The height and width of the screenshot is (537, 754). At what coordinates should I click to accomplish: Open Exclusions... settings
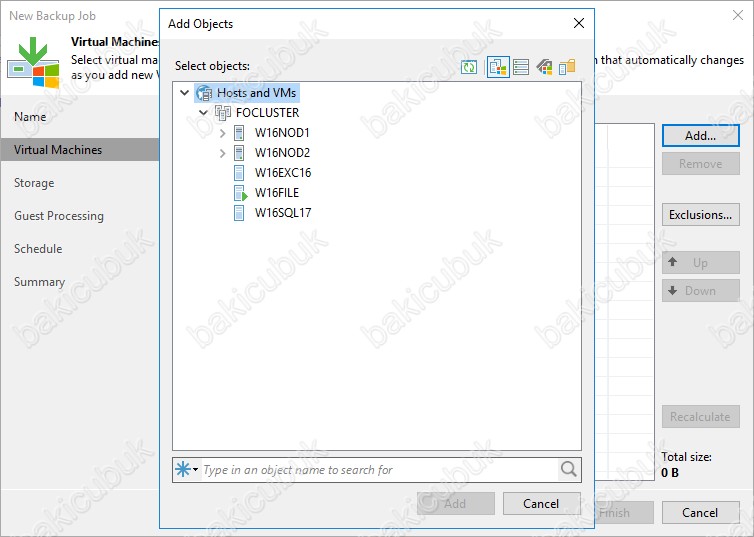[701, 214]
